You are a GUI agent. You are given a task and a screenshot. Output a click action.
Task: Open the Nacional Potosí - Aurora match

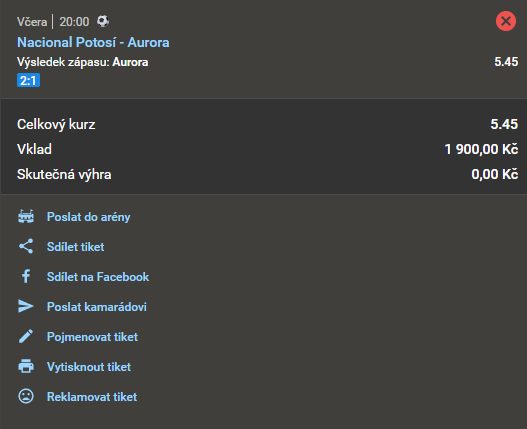click(93, 42)
